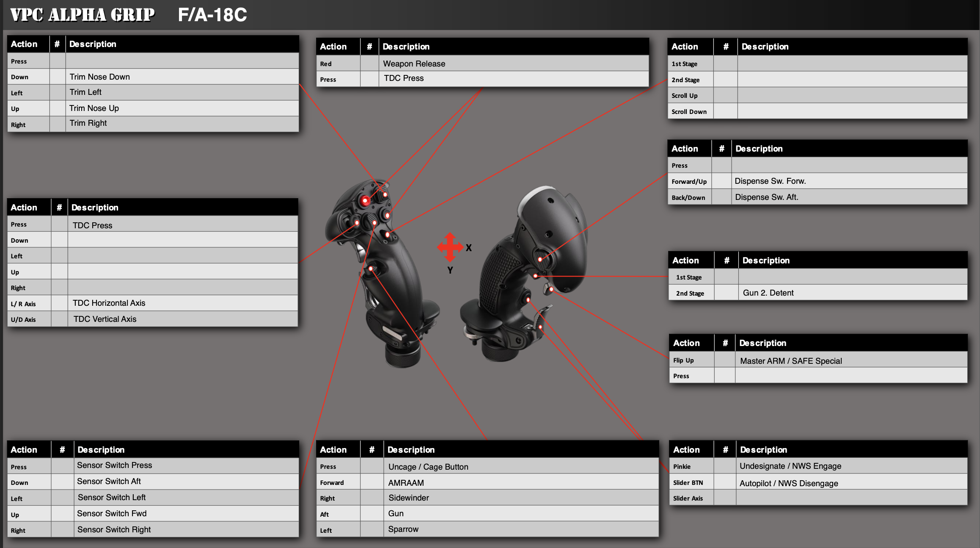Click the red four-way axis arrow icon
The width and height of the screenshot is (980, 548).
pyautogui.click(x=450, y=247)
